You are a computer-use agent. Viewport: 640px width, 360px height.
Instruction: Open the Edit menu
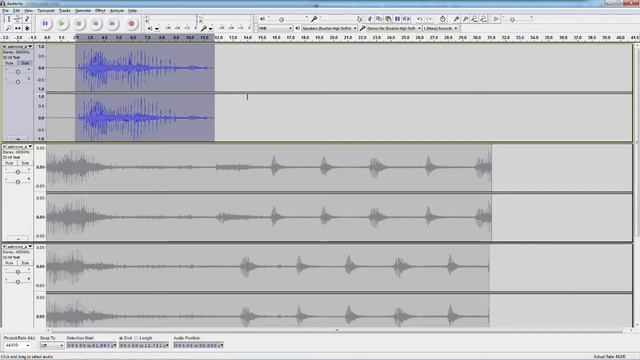point(16,11)
